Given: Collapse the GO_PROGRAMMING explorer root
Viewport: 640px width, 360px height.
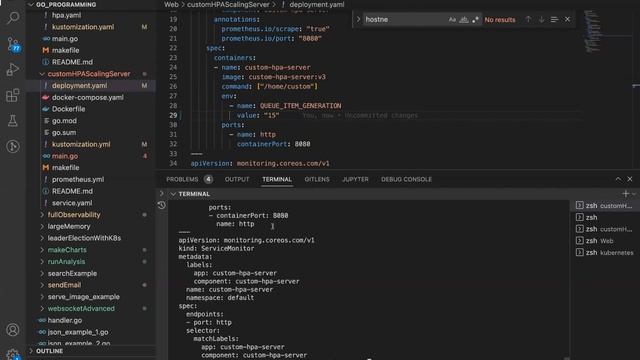Looking at the screenshot, I should 66,4.
